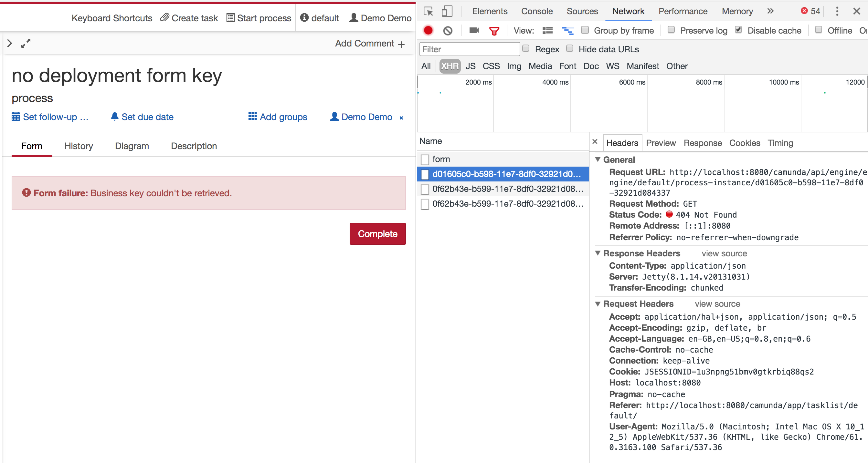The height and width of the screenshot is (463, 868).
Task: Uncheck the Disable cache checkbox
Action: pyautogui.click(x=738, y=30)
